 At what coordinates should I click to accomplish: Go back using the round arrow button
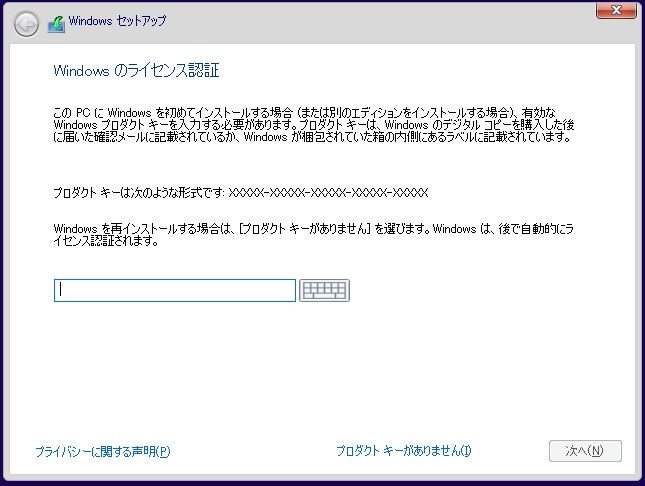point(26,24)
